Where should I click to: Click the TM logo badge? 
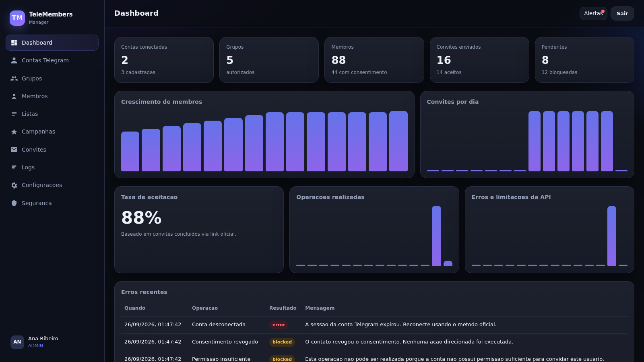click(x=17, y=18)
